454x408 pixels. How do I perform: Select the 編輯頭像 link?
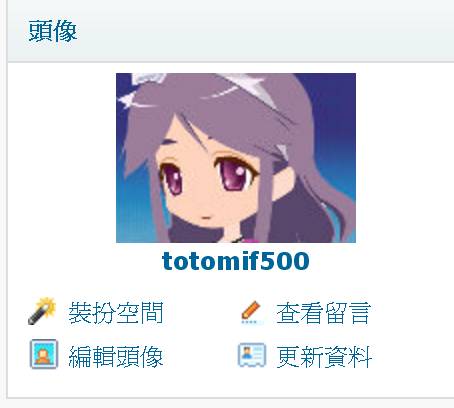coord(116,356)
